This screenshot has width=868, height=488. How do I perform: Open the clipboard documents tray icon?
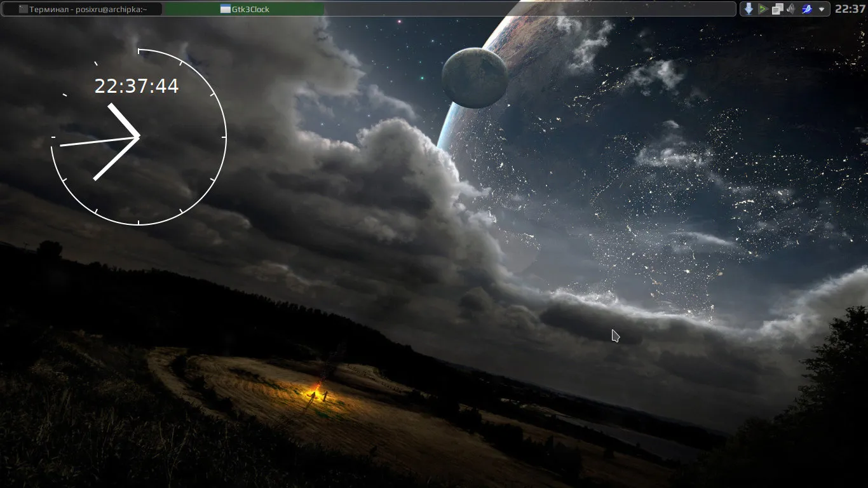point(777,9)
